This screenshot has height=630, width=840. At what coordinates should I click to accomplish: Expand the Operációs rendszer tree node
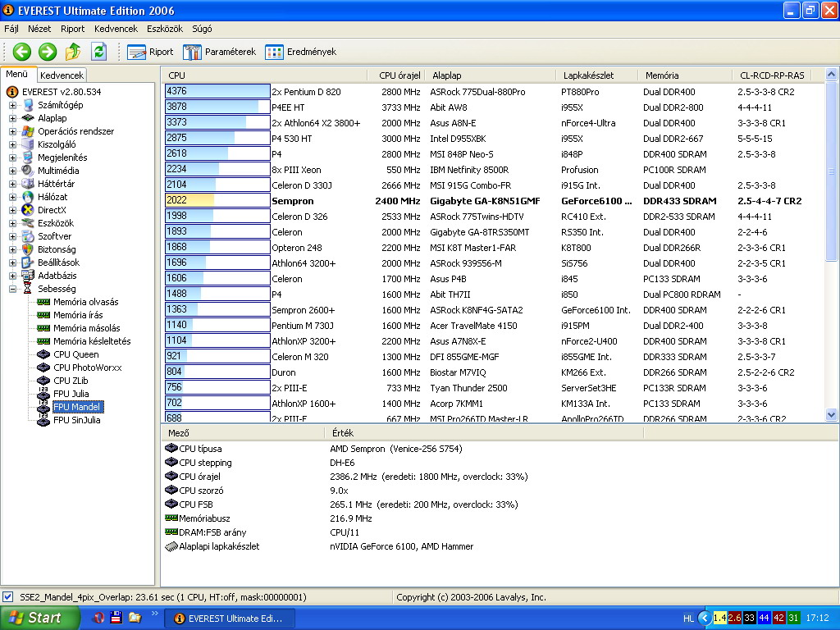[12, 131]
